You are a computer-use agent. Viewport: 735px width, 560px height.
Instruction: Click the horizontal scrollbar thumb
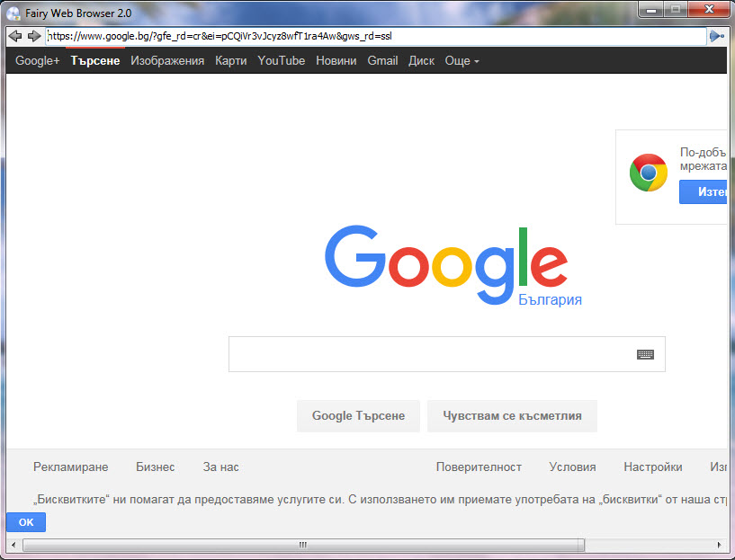click(x=303, y=545)
